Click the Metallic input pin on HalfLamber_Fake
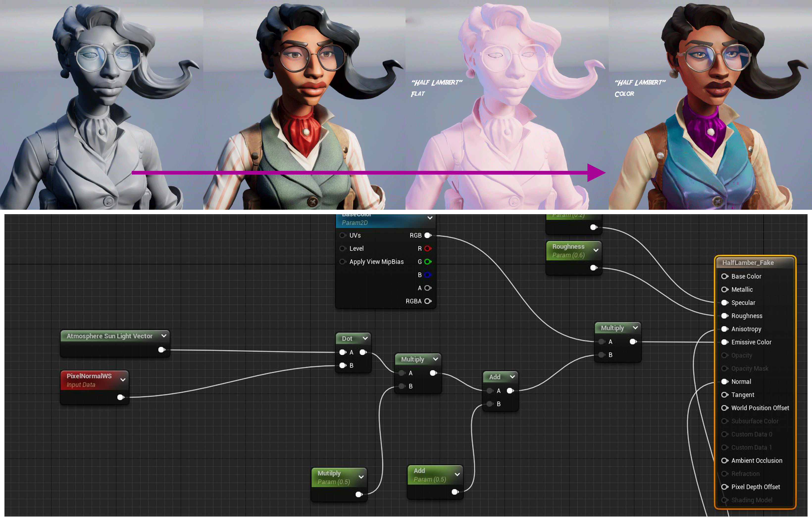This screenshot has height=521, width=812. [x=724, y=289]
